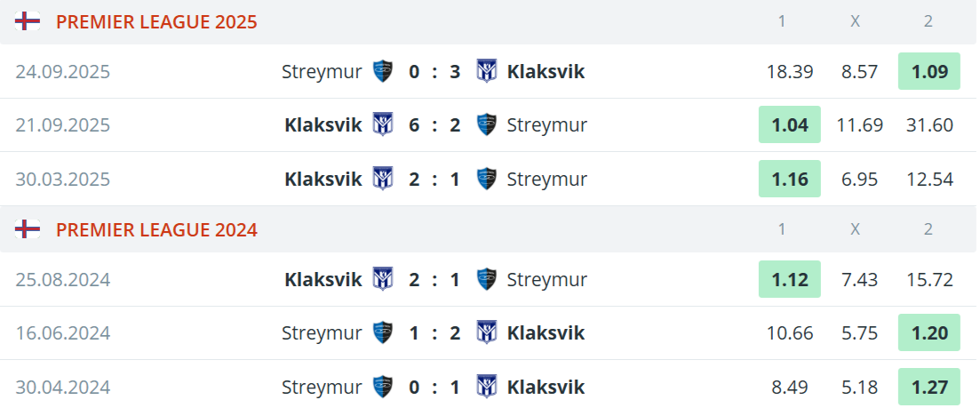This screenshot has height=408, width=980.
Task: Click the 1.12 odds for 25.08.2024
Action: coord(790,279)
